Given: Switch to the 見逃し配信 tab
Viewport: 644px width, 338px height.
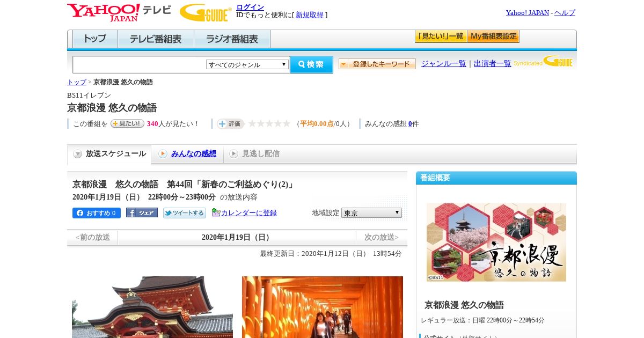Looking at the screenshot, I should click(261, 154).
